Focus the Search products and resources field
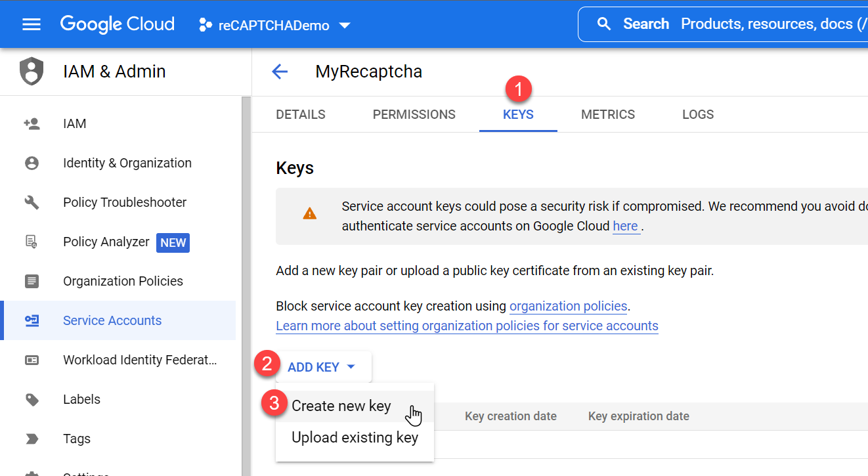 point(723,24)
